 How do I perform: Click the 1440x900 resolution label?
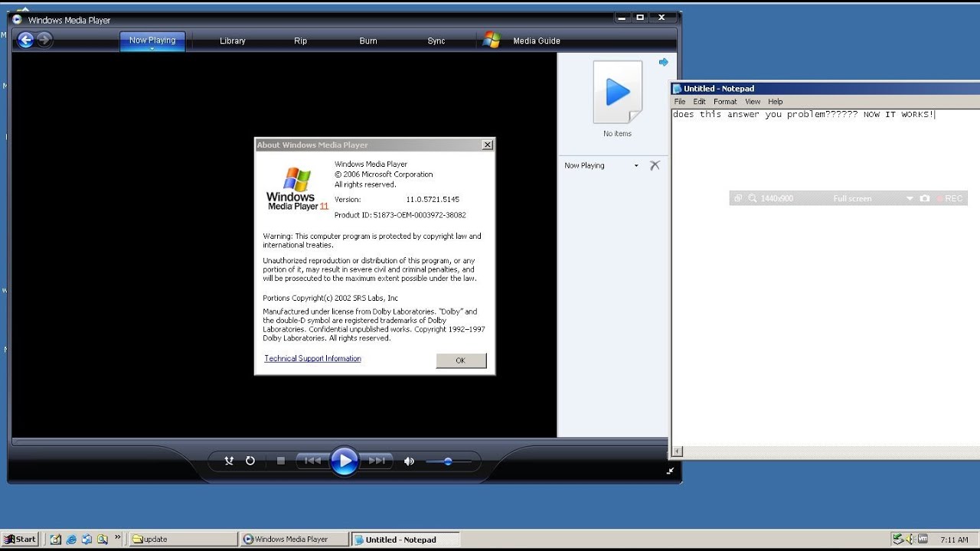777,199
